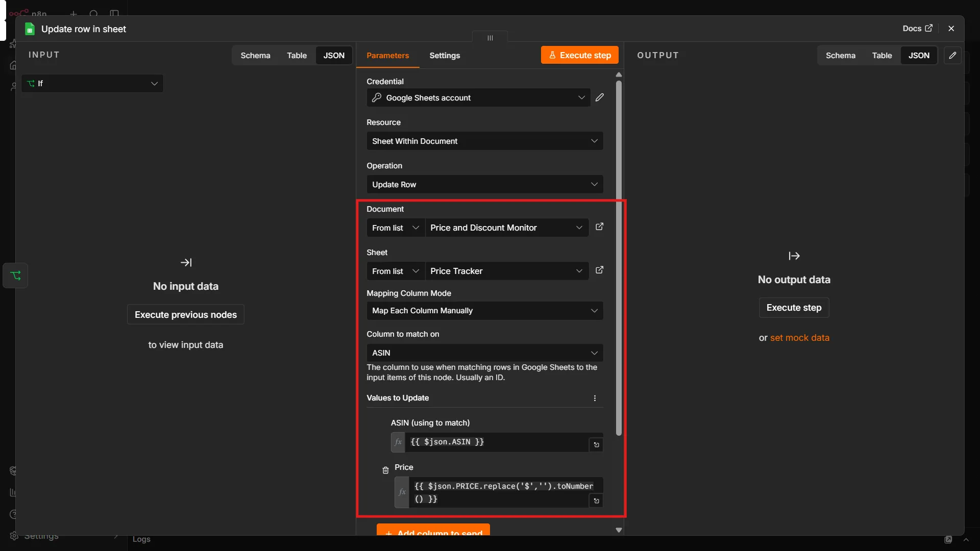Open the If input node selector

tap(92, 83)
